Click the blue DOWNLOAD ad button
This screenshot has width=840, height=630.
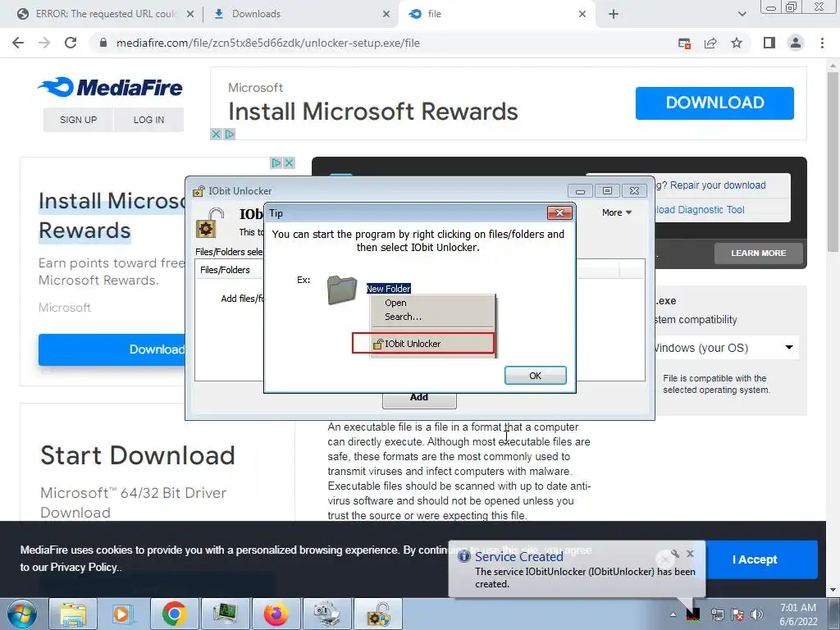click(714, 103)
